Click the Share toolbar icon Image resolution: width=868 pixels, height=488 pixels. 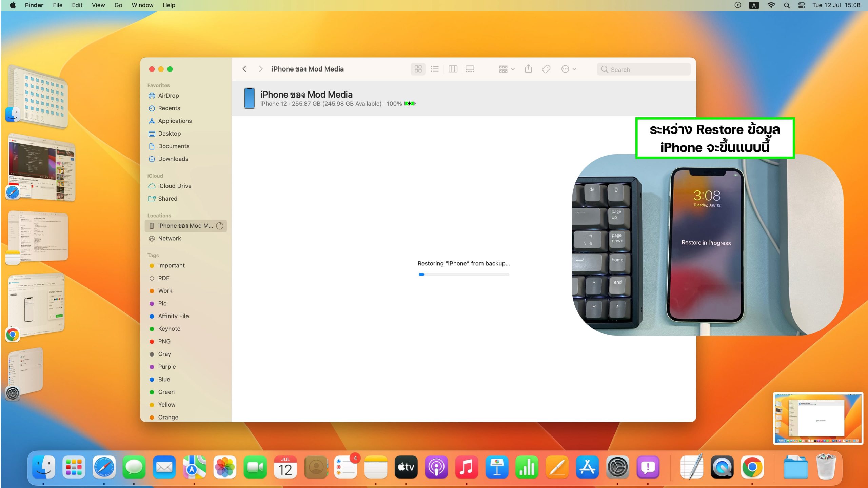528,69
